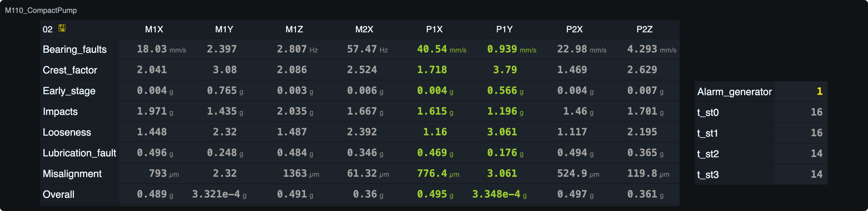Select the P1Y column header
The height and width of the screenshot is (211, 868).
(x=504, y=29)
